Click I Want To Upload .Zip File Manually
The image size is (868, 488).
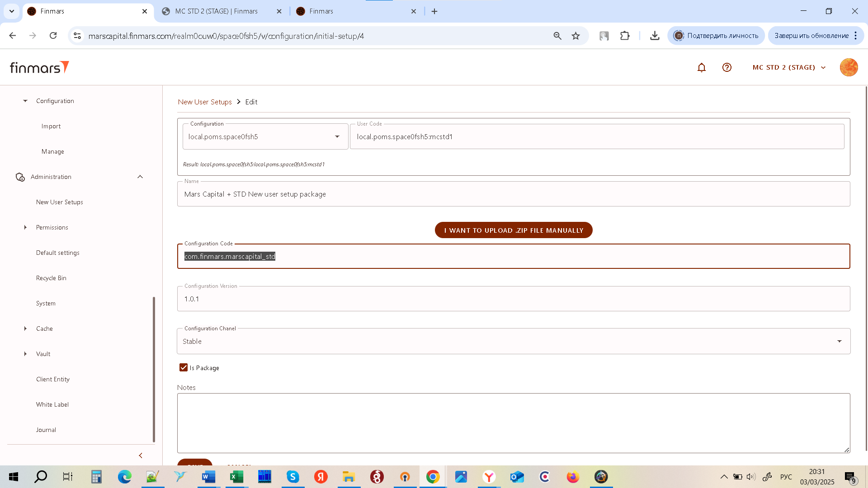514,230
